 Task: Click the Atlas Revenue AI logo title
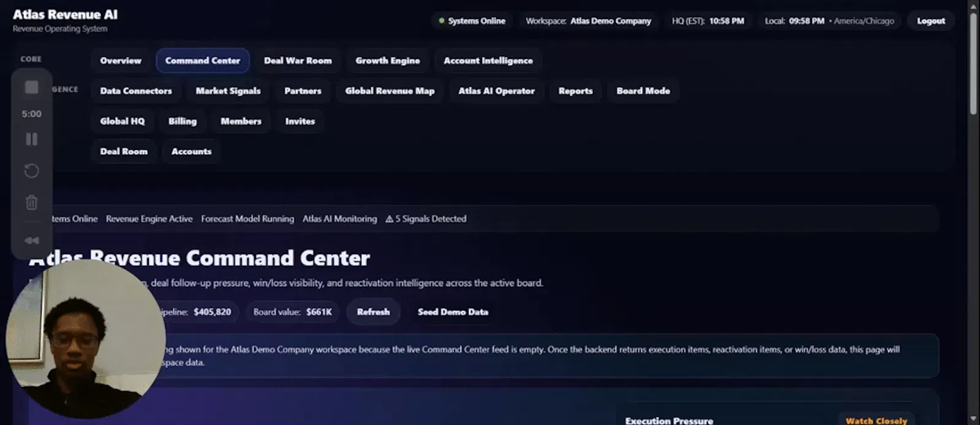coord(65,14)
